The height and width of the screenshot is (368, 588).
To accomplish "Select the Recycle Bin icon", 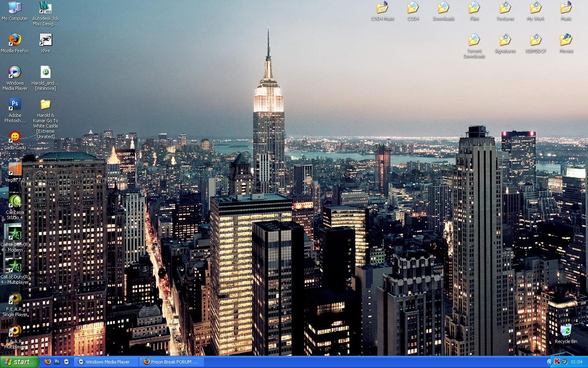I will coord(566,331).
